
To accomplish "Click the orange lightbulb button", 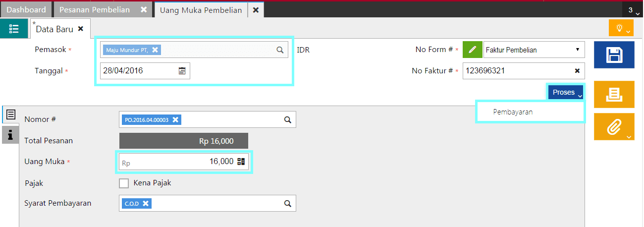I will [x=621, y=28].
